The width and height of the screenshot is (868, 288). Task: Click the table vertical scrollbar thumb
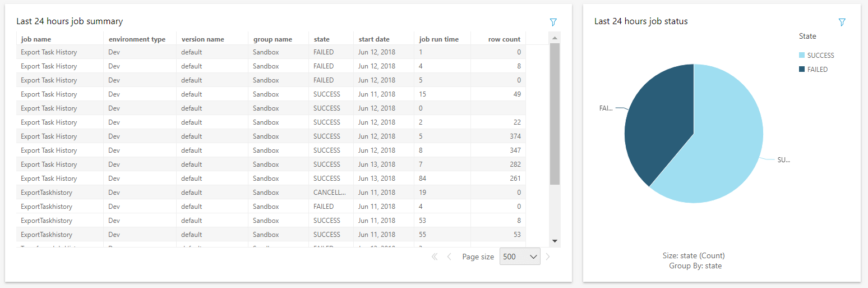coord(555,114)
